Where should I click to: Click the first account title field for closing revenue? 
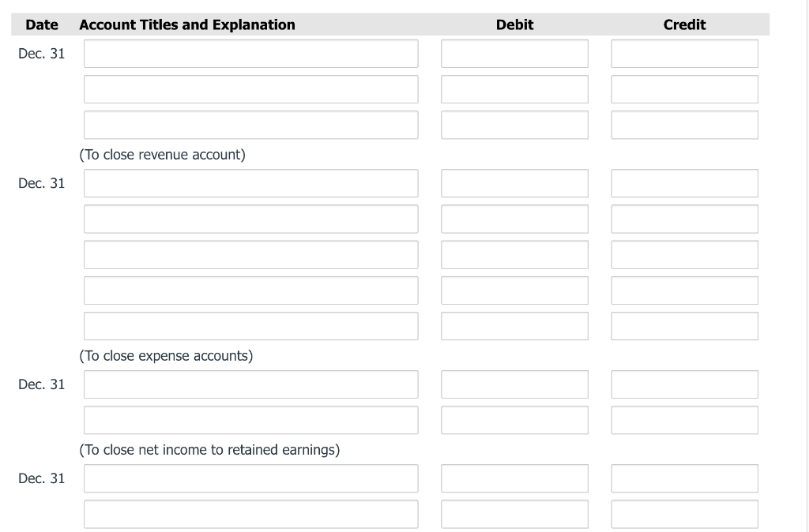coord(250,53)
